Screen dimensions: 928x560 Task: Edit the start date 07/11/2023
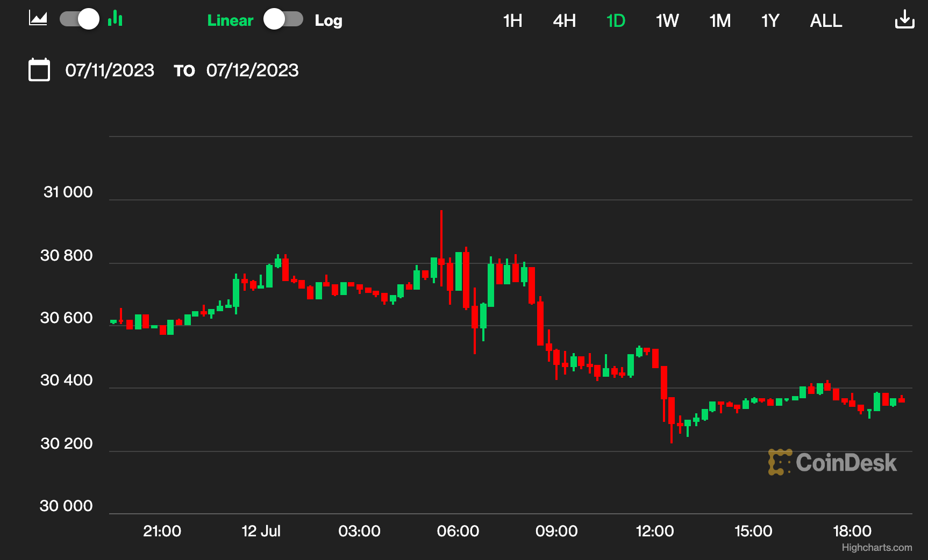coord(110,70)
